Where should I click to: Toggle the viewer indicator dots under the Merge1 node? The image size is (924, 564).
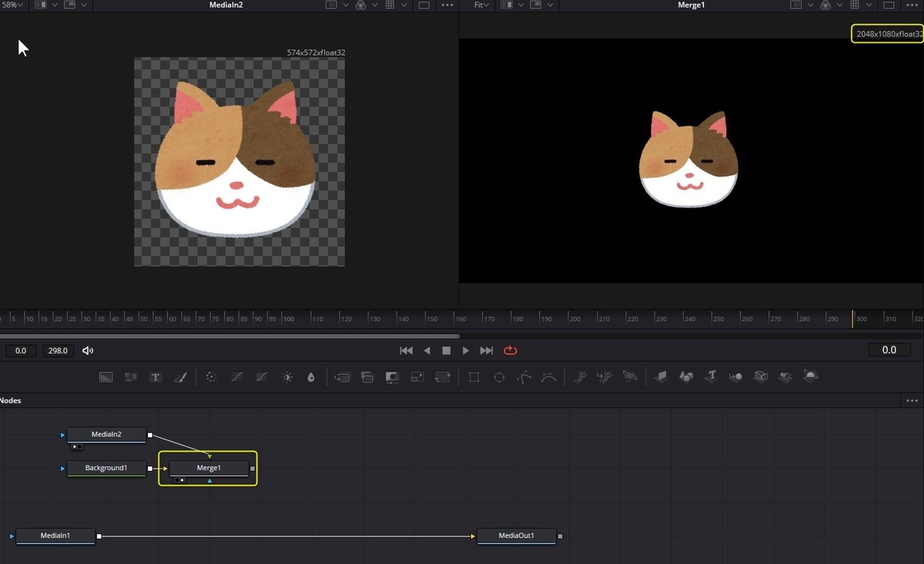[x=179, y=480]
